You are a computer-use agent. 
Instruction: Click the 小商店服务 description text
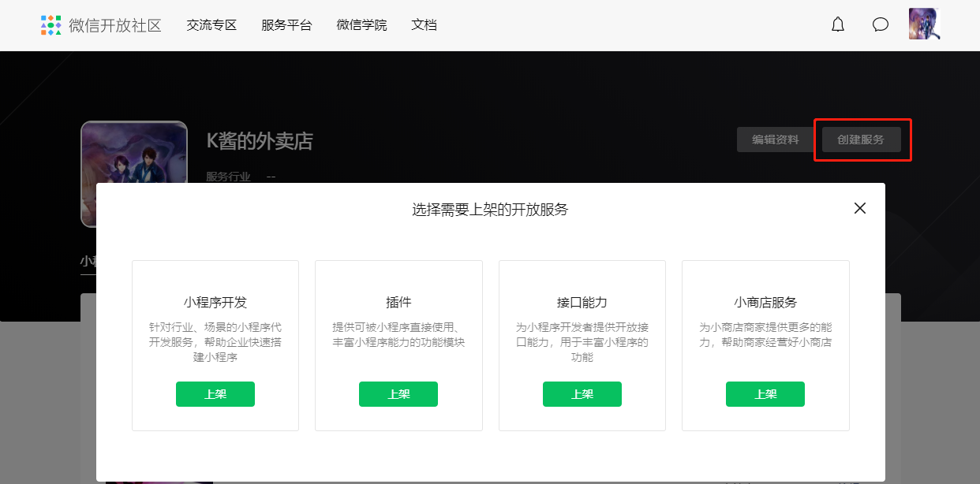click(765, 335)
